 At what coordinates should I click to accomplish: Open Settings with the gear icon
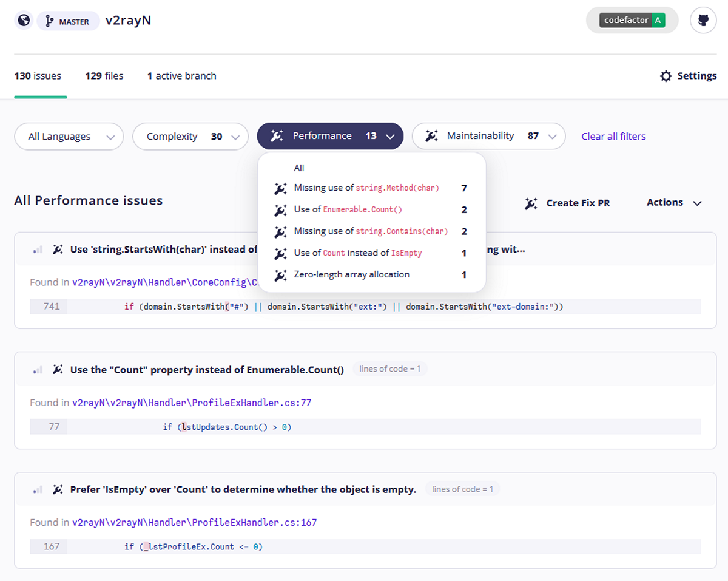pos(688,76)
